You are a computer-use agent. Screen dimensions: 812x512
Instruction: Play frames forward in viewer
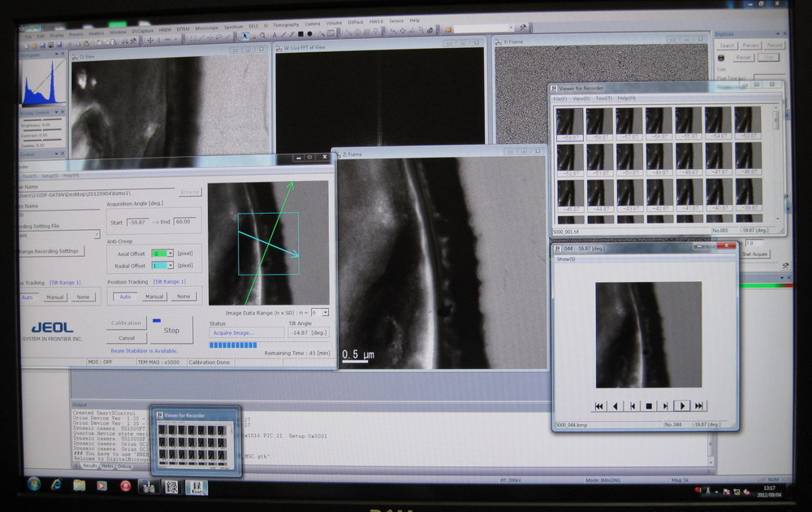(x=683, y=406)
